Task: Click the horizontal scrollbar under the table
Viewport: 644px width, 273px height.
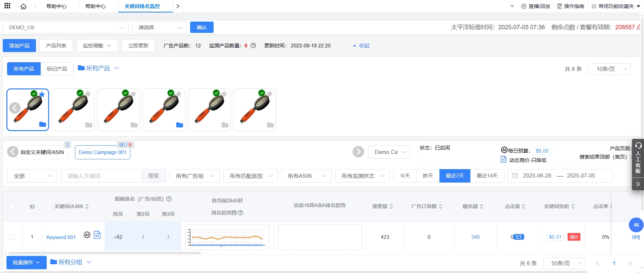Action: (104, 253)
